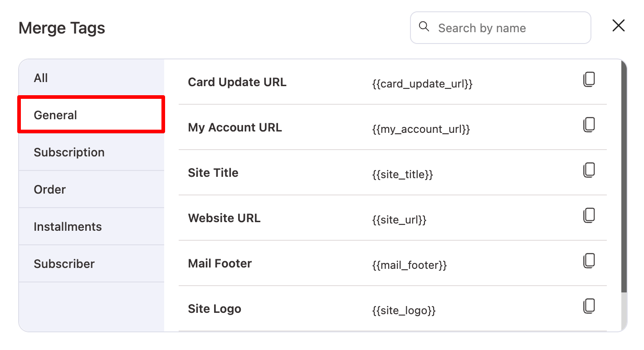Close the Merge Tags dialog
644x350 pixels.
coord(618,26)
